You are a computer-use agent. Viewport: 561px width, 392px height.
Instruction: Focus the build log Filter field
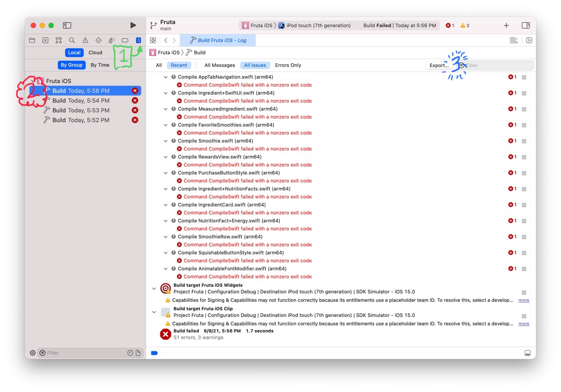point(495,65)
